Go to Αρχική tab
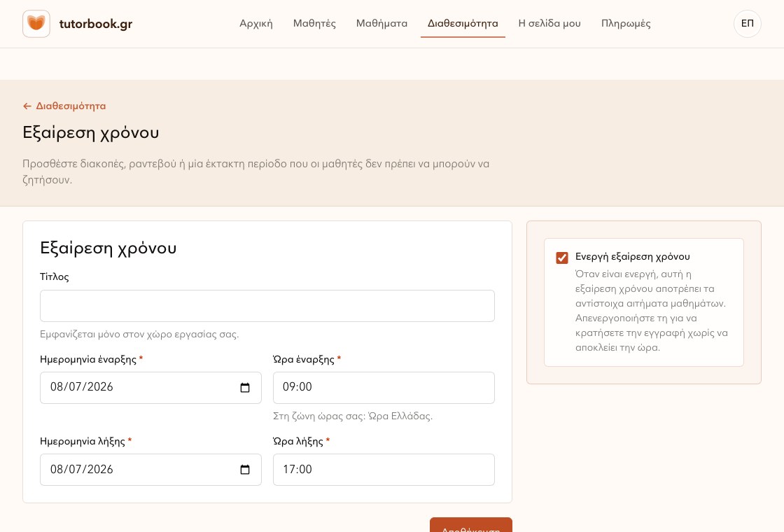Screen dimensions: 784x532 (256, 24)
